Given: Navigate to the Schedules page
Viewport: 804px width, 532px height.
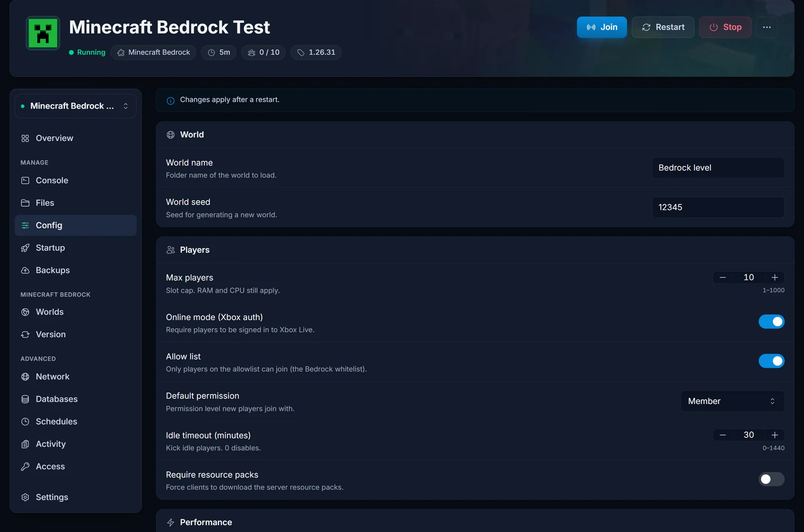Looking at the screenshot, I should (75, 421).
